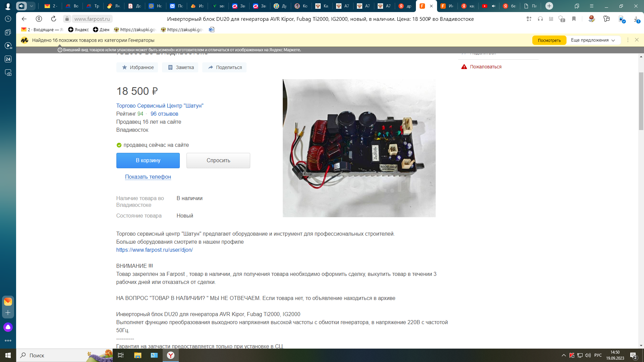Click the Показать телефон link
Image resolution: width=644 pixels, height=362 pixels.
pyautogui.click(x=148, y=177)
